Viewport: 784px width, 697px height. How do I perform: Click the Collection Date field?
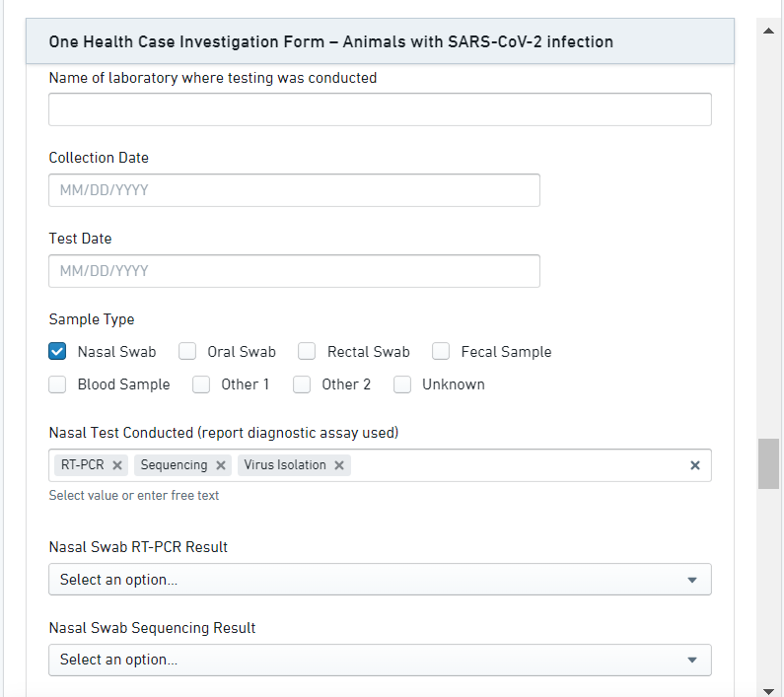click(294, 190)
